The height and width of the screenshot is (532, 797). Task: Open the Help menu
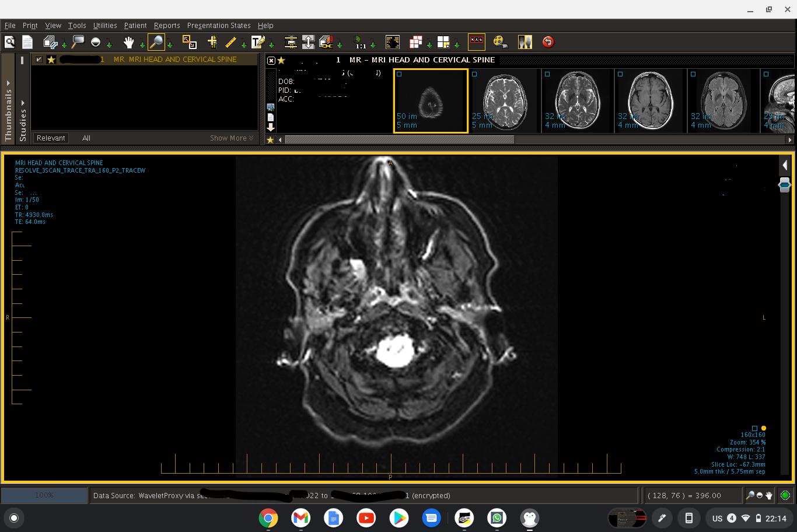(x=265, y=26)
